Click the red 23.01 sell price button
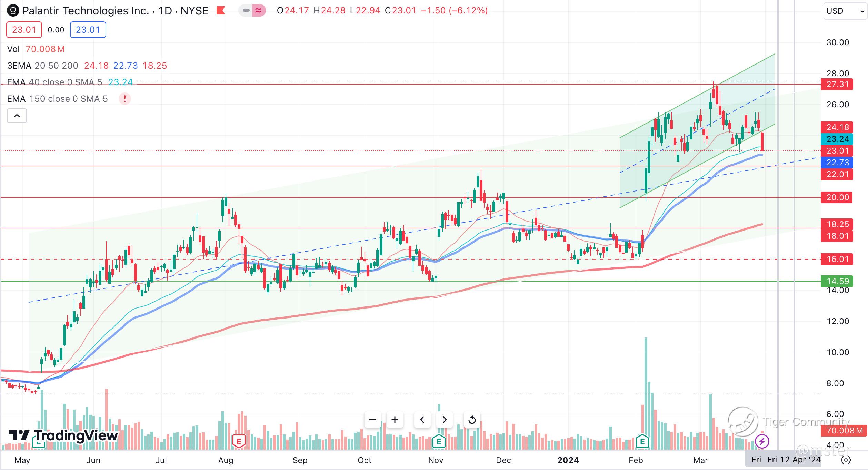The height and width of the screenshot is (470, 868). click(x=24, y=30)
